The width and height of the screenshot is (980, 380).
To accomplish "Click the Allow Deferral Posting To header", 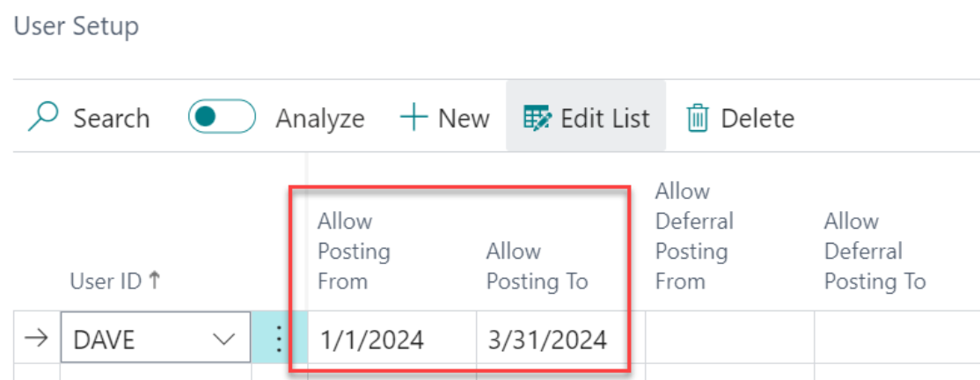I will [x=875, y=252].
